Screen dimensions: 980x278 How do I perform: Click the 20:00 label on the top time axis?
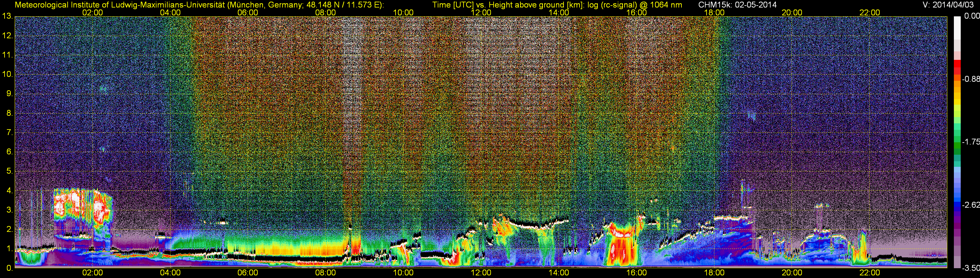coord(792,12)
